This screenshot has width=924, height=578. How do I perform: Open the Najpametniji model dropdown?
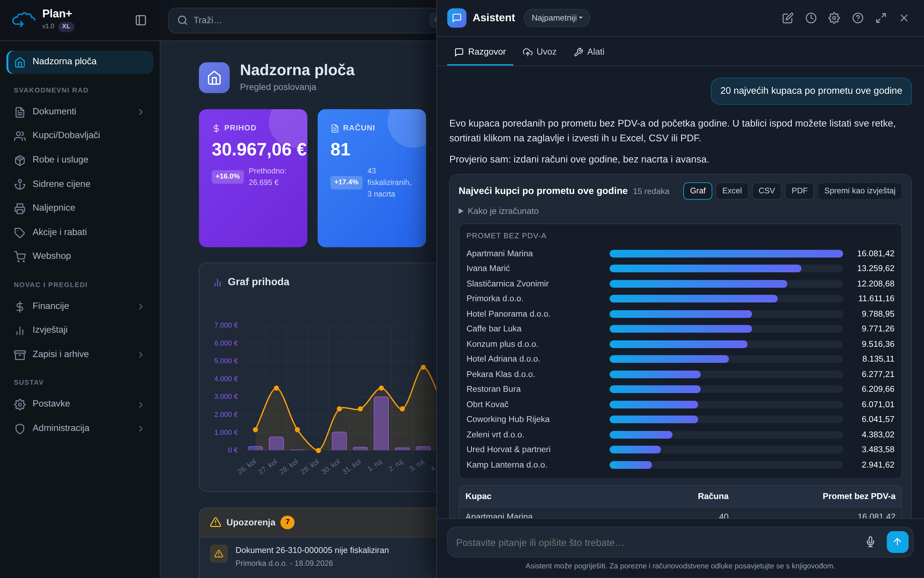tap(557, 18)
